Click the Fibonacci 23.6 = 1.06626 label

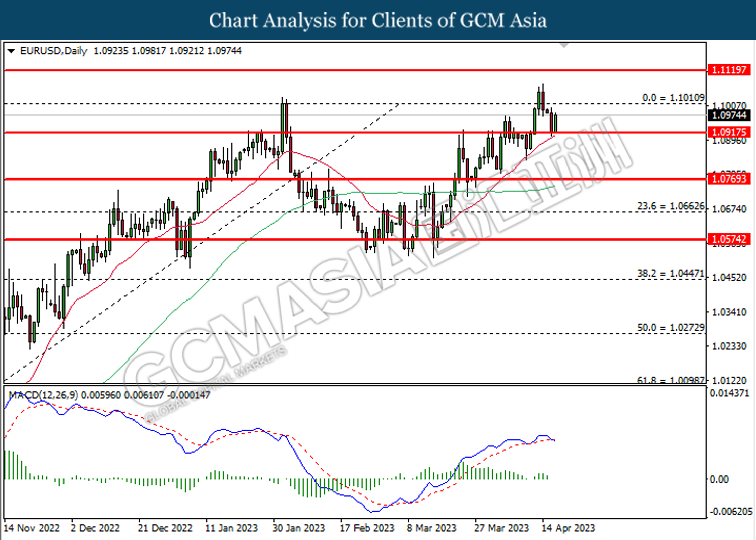pos(671,206)
